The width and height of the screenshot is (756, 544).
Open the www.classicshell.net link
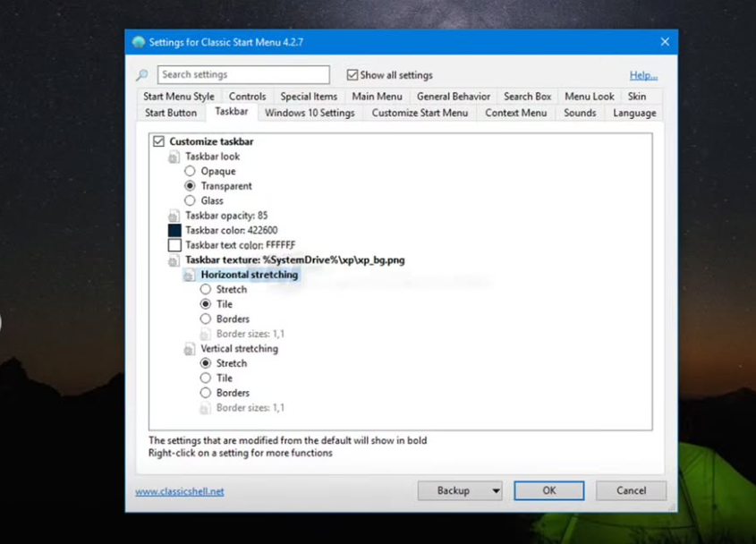point(180,491)
